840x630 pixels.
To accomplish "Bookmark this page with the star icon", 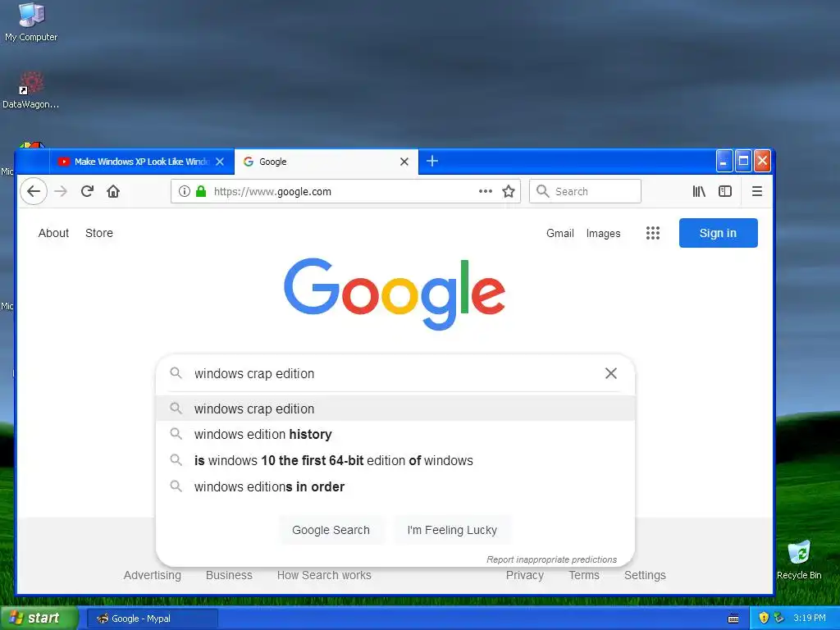I will point(509,191).
